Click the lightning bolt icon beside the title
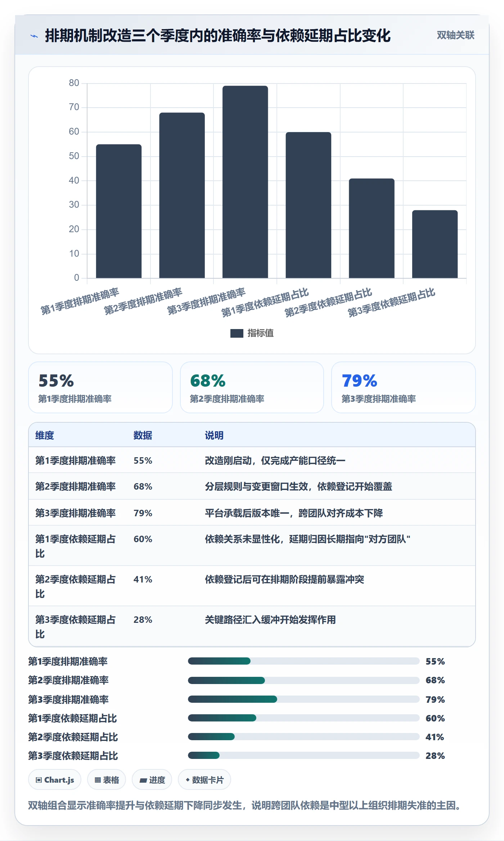Screen dimensions: 504x841 pos(34,36)
